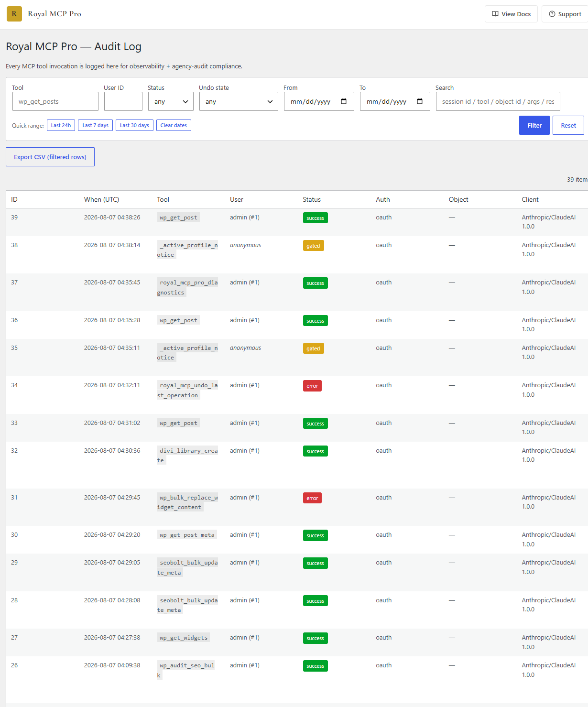This screenshot has width=588, height=707.
Task: Click the Filter button
Action: (x=534, y=125)
